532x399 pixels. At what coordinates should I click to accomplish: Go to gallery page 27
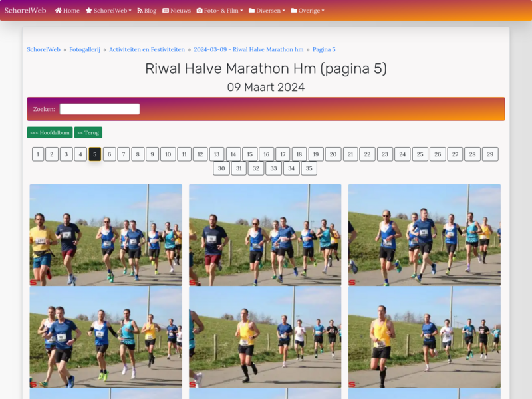click(x=455, y=154)
